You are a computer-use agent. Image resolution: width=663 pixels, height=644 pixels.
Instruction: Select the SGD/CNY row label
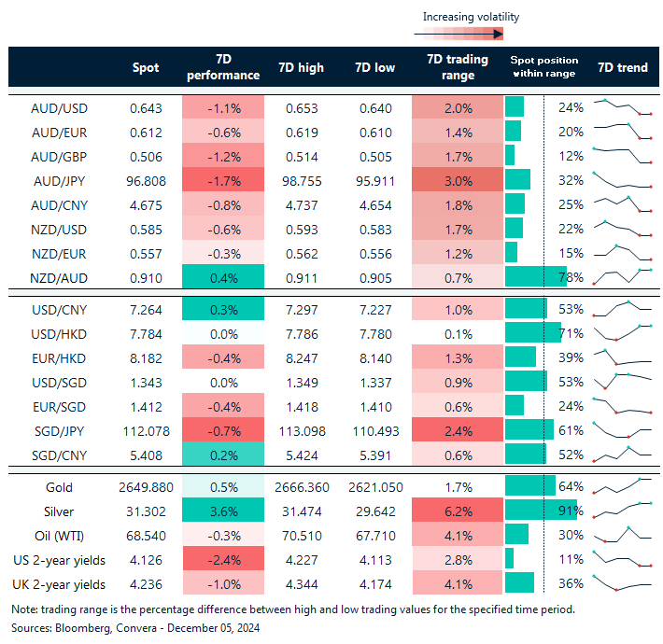tap(59, 455)
